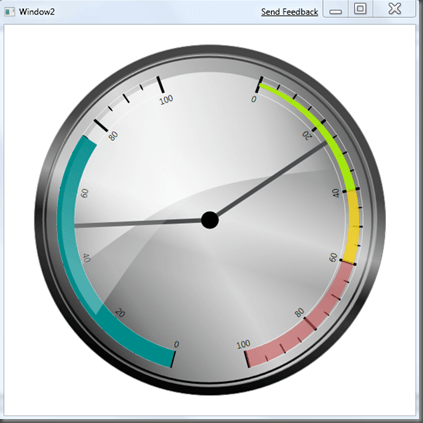The height and width of the screenshot is (423, 423).
Task: Maximize the Window2 window
Action: 360,9
